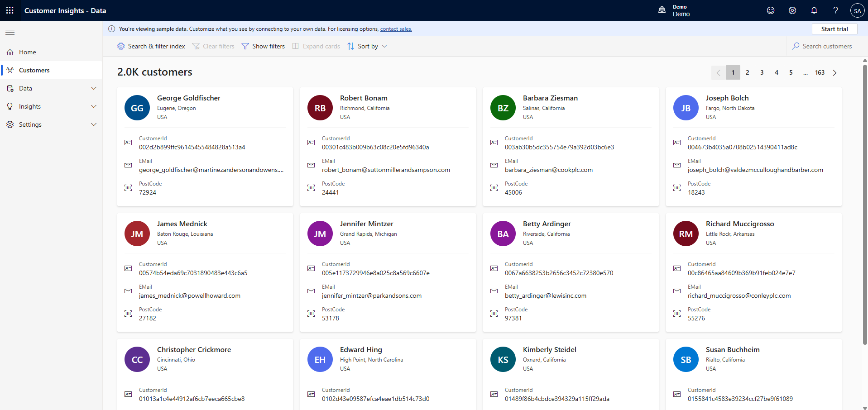Click Customer Insights - Data title
Viewport: 868px width, 410px height.
pyautogui.click(x=65, y=10)
